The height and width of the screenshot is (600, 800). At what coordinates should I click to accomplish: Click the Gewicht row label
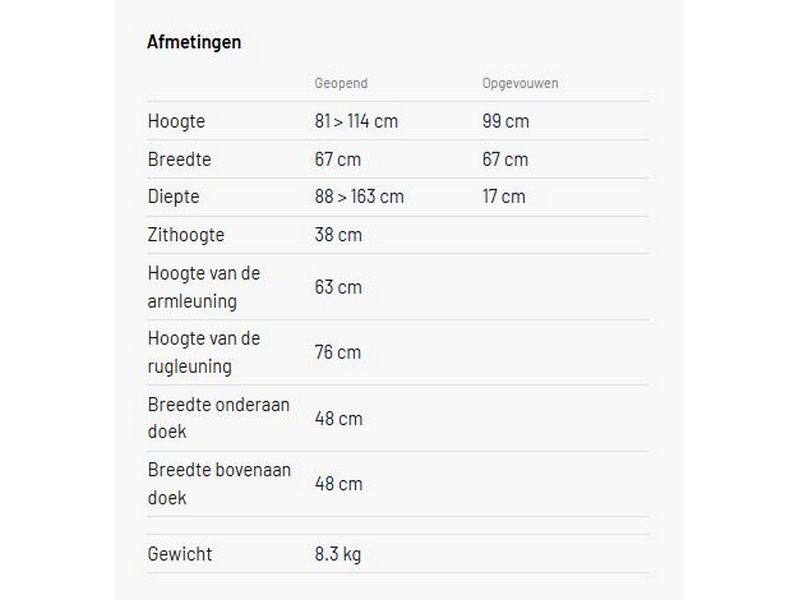[180, 554]
